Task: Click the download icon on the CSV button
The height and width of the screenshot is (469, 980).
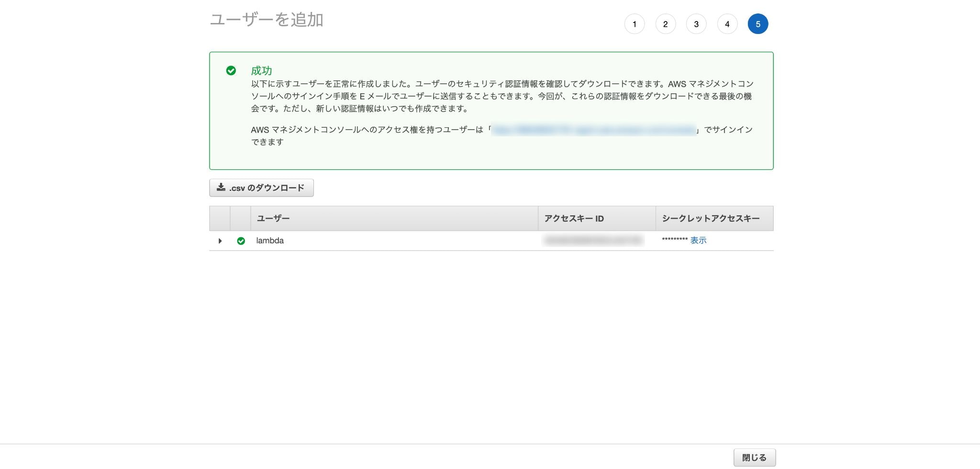Action: pyautogui.click(x=222, y=188)
